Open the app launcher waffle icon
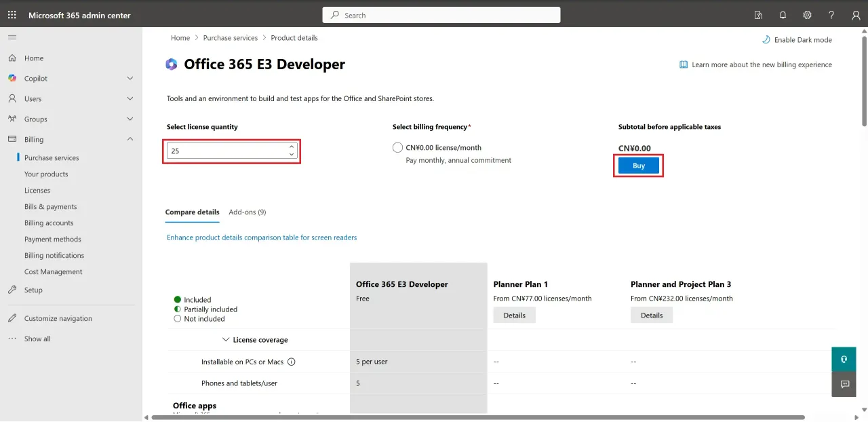The width and height of the screenshot is (868, 422). 12,15
